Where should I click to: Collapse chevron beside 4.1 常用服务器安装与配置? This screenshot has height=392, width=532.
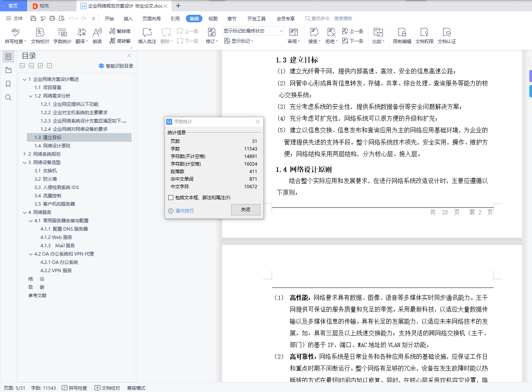click(x=31, y=221)
